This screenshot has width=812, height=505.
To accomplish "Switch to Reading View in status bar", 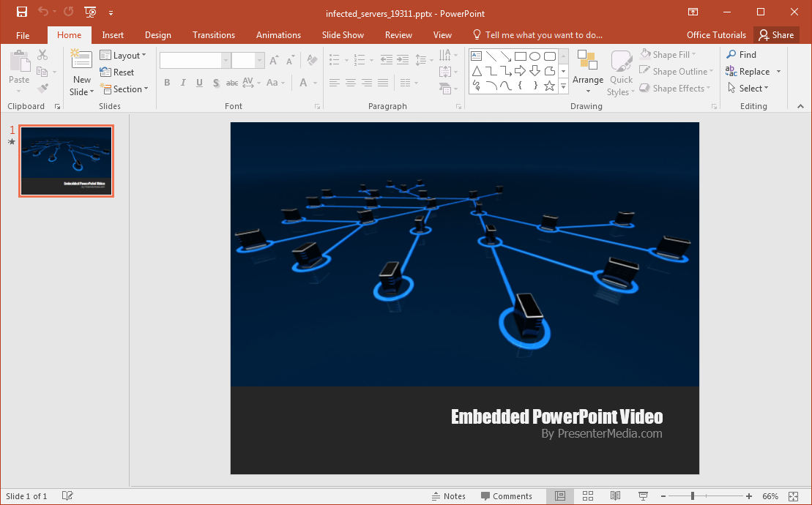I will (x=615, y=496).
